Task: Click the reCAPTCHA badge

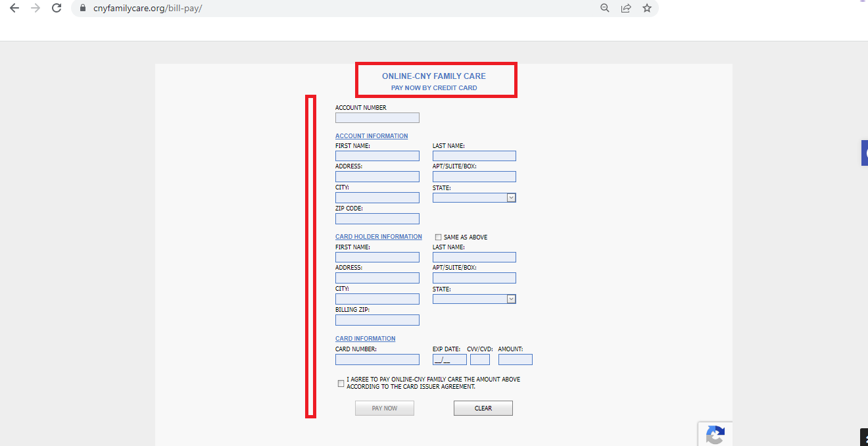Action: pos(715,435)
